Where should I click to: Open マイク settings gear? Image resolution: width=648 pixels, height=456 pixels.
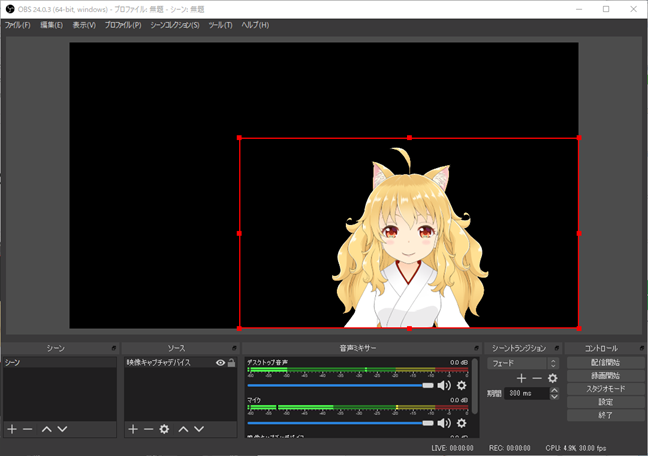pyautogui.click(x=462, y=423)
